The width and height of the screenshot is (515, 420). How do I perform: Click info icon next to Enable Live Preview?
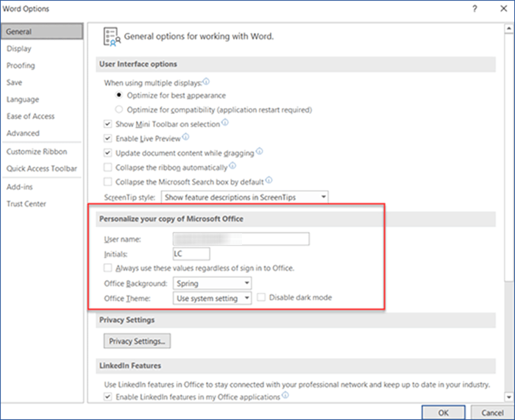pos(185,137)
